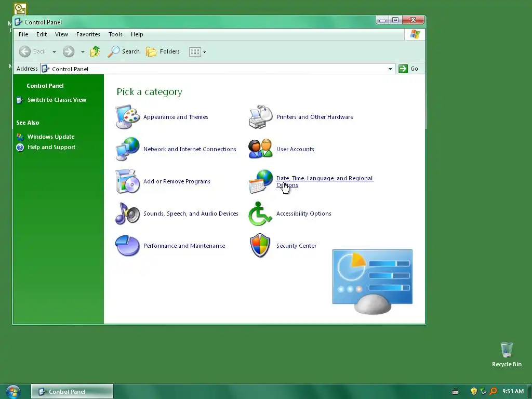Open Accessibility Options link

click(303, 214)
